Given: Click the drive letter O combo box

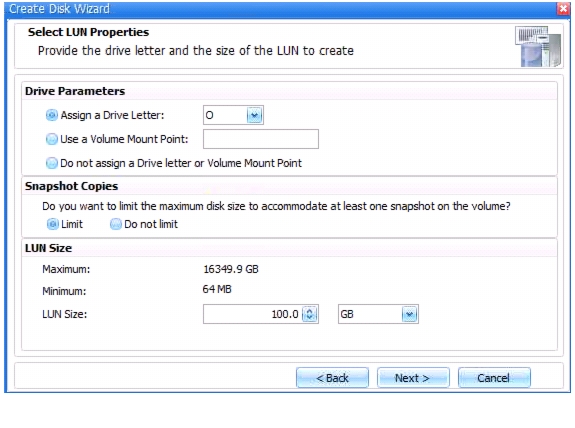Looking at the screenshot, I should [x=233, y=115].
